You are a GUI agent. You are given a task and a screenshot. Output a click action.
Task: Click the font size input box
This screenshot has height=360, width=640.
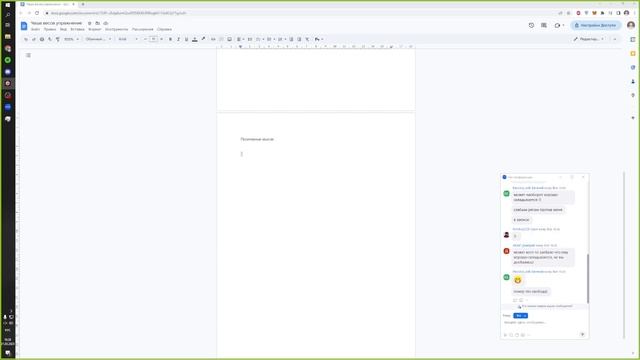(153, 39)
